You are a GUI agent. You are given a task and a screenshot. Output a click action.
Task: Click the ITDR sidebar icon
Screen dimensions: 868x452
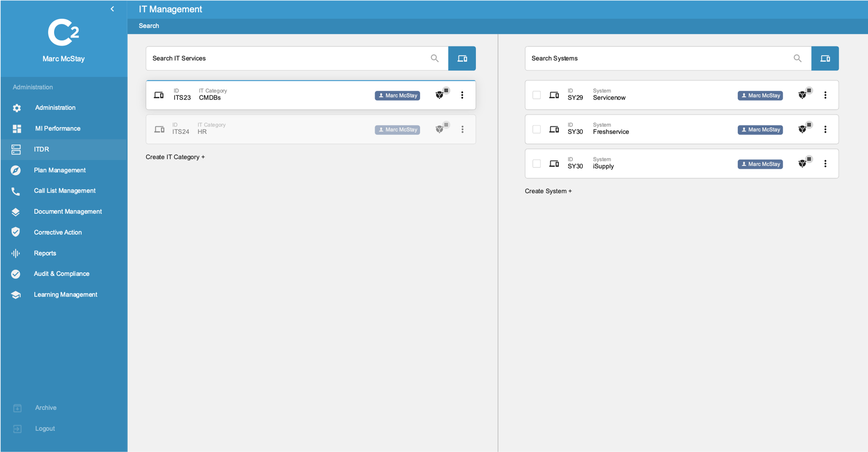[x=16, y=149]
